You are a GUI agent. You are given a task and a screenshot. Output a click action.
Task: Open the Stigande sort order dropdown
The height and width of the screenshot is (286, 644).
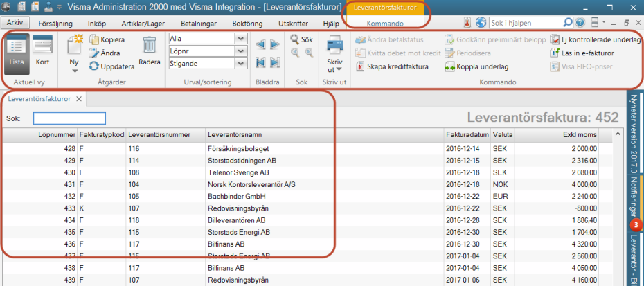pyautogui.click(x=240, y=64)
